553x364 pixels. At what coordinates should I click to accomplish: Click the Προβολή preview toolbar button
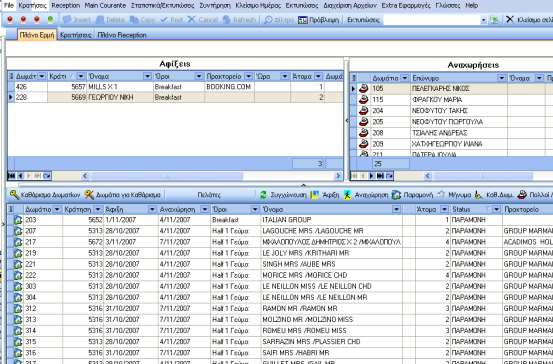coord(319,20)
